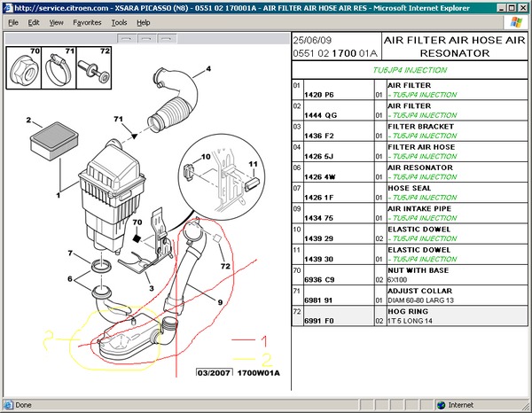The width and height of the screenshot is (532, 413).
Task: Click the third diagram navigation button
Action: pyautogui.click(x=167, y=39)
